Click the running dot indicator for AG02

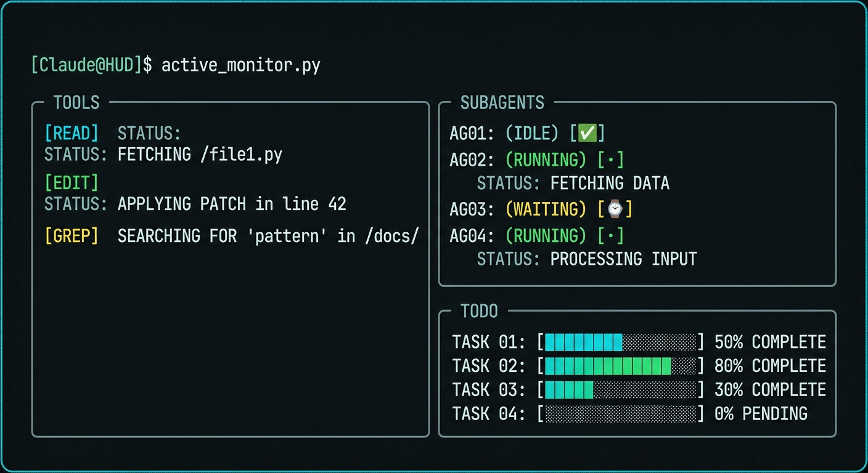tap(611, 160)
